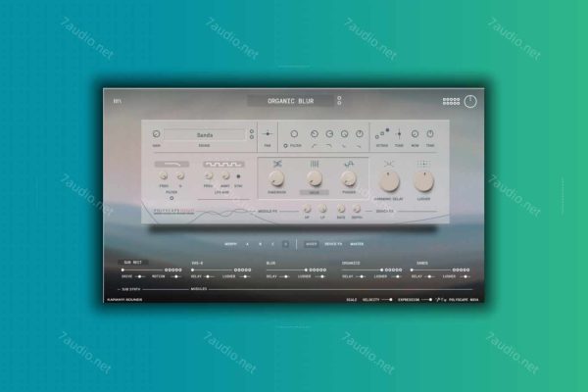Open the filter shape selector above FREQ
This screenshot has width=588, height=392.
(171, 164)
